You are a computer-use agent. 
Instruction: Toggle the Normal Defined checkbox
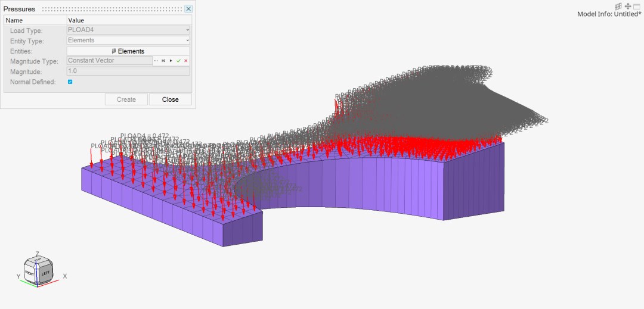tap(70, 82)
